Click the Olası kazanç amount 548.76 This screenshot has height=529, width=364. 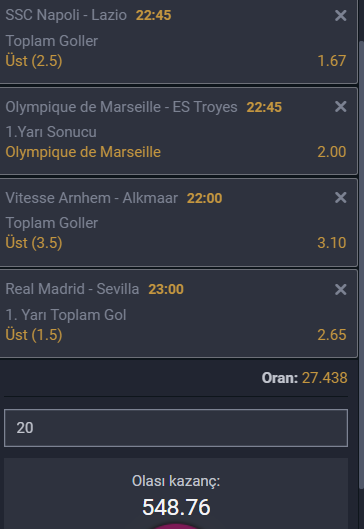click(x=176, y=507)
